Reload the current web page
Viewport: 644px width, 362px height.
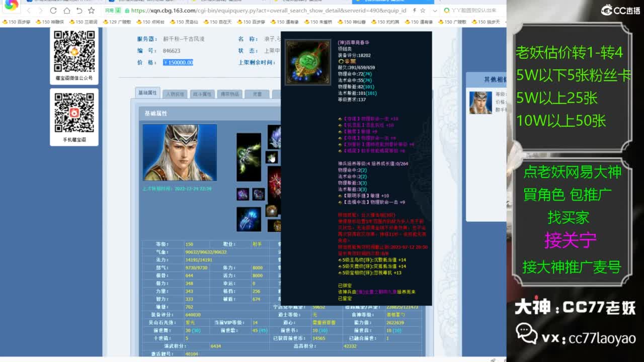pos(53,11)
